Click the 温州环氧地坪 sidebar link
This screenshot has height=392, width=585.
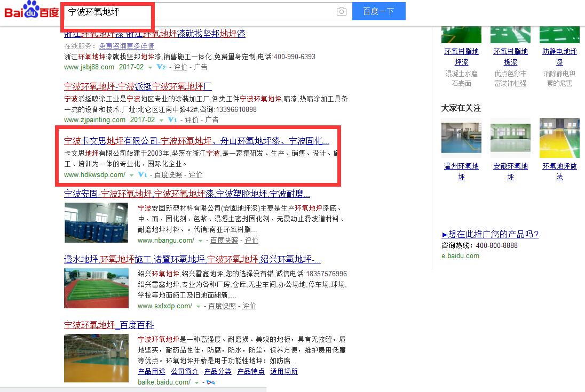coord(462,171)
